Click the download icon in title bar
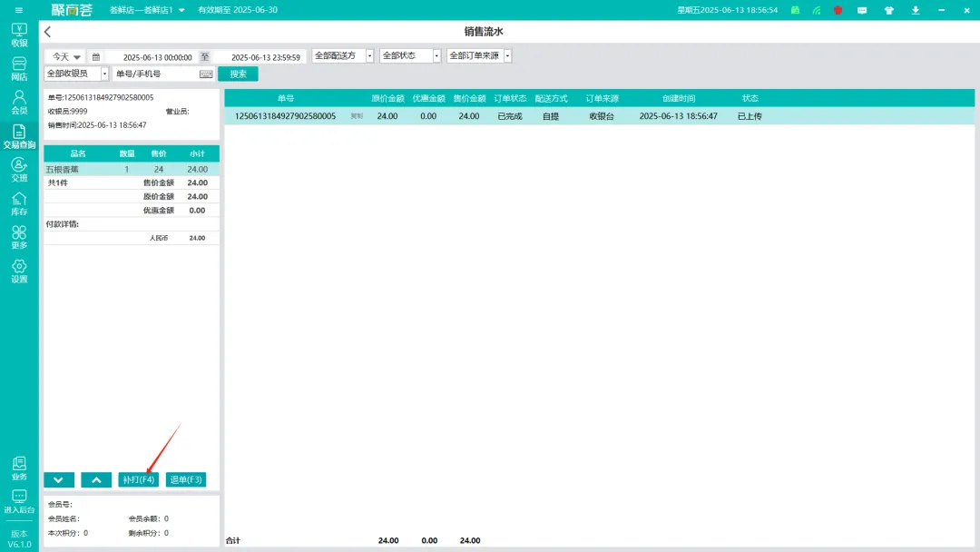Screen dimensions: 980x552 click(916, 10)
